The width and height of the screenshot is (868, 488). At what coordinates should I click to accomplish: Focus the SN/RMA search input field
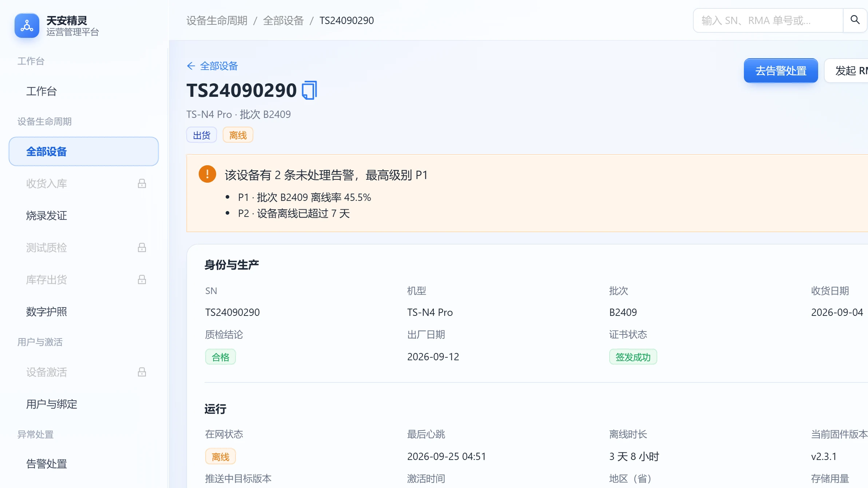click(x=769, y=20)
